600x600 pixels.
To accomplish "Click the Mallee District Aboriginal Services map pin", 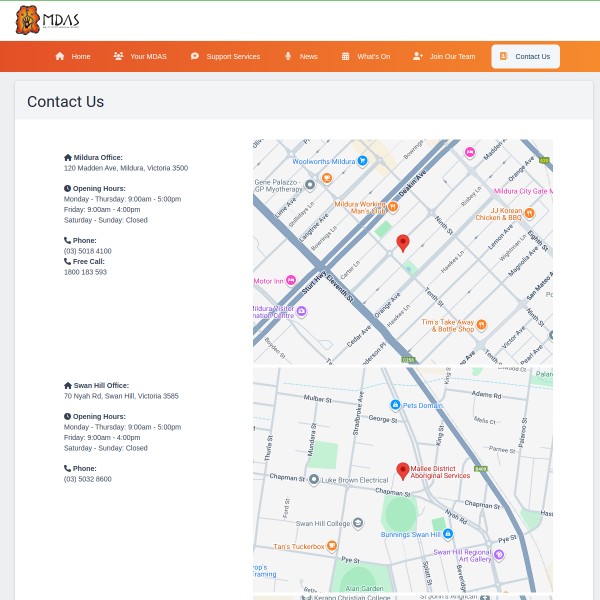I will click(x=403, y=470).
